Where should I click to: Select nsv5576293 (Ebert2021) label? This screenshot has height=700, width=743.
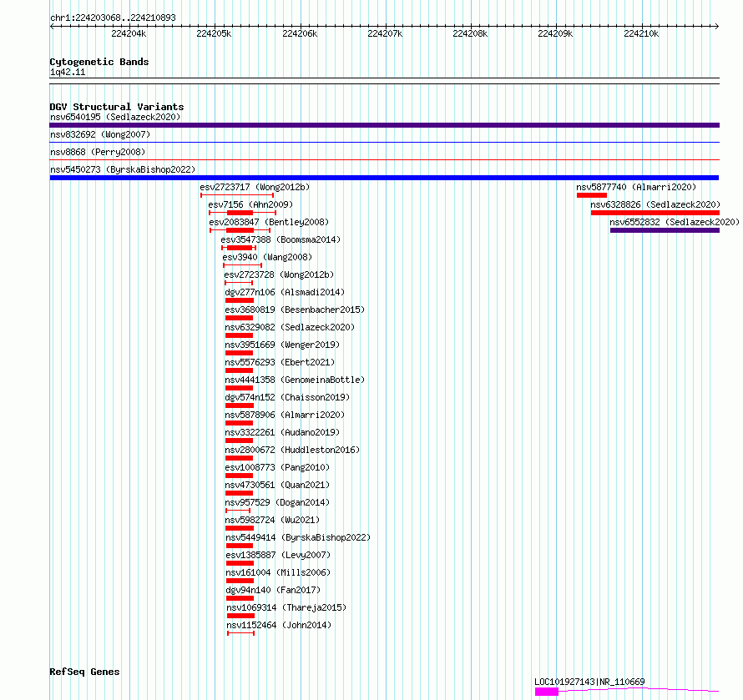point(280,362)
